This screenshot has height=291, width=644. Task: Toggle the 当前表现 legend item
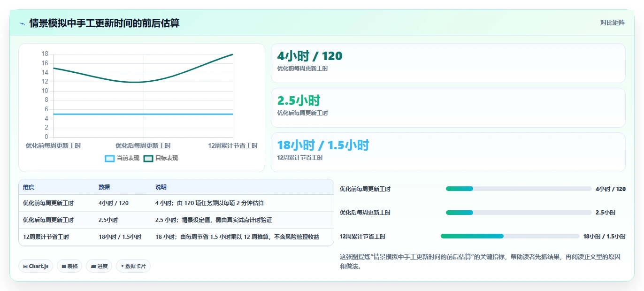pos(122,158)
